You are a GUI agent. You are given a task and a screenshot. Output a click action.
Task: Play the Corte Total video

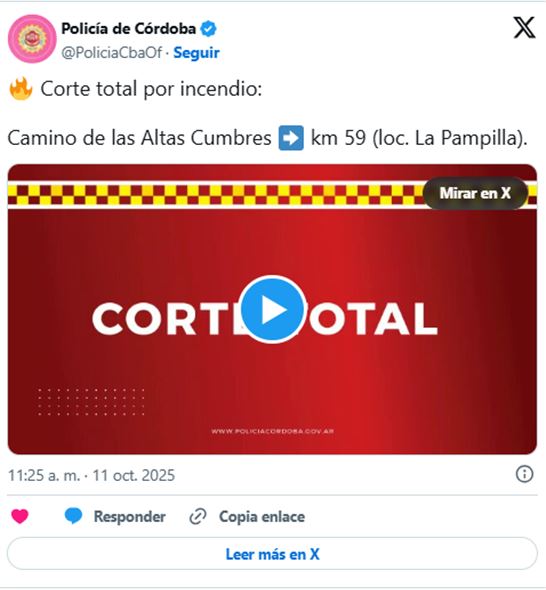[272, 309]
